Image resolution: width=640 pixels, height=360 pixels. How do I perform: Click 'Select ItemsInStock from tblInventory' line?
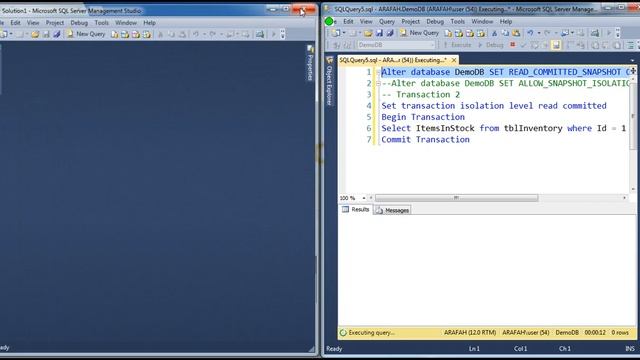point(503,128)
